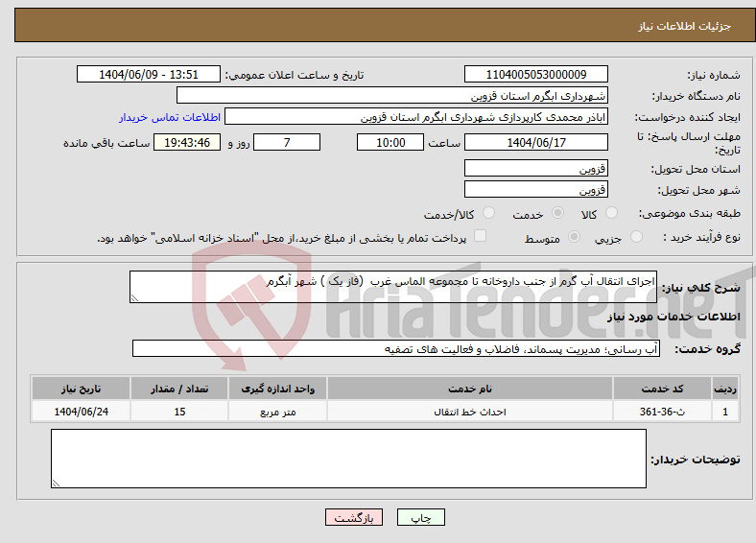Image resolution: width=756 pixels, height=543 pixels.
Task: Click the شماره نیاز field 1104005053000009
Action: click(x=535, y=74)
